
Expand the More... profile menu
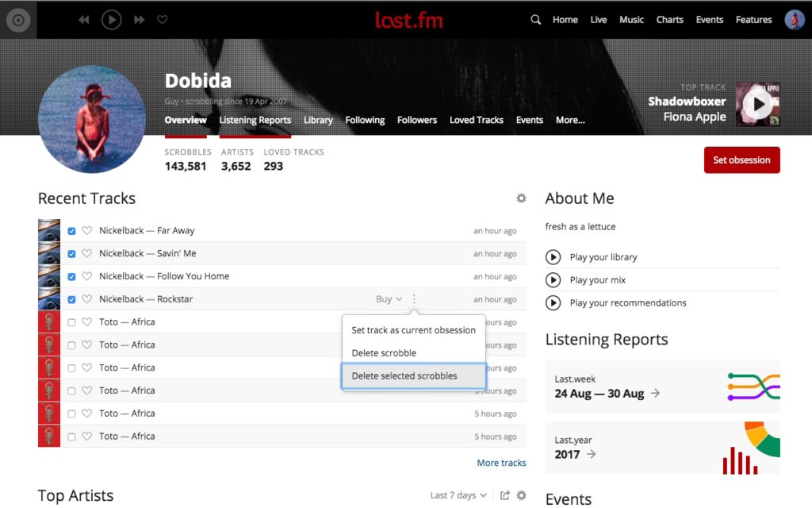tap(570, 120)
